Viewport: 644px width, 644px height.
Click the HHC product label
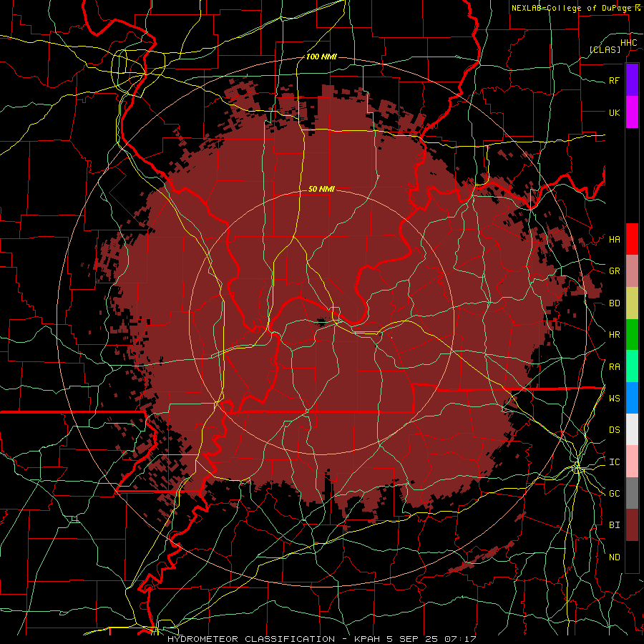[x=628, y=43]
